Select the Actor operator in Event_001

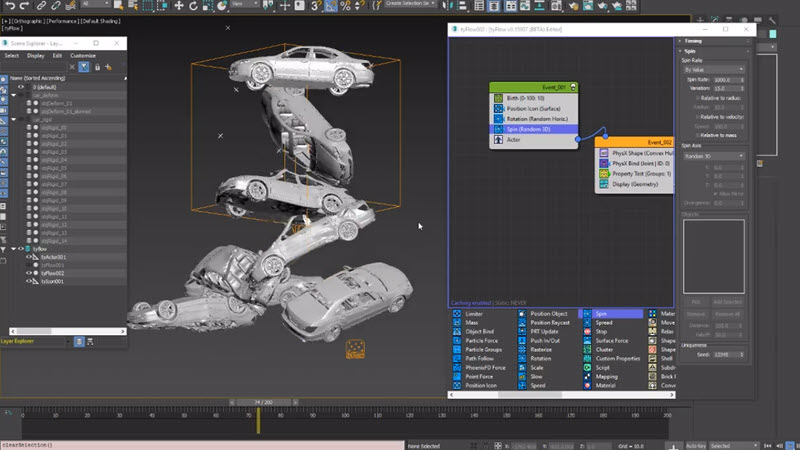tap(534, 139)
